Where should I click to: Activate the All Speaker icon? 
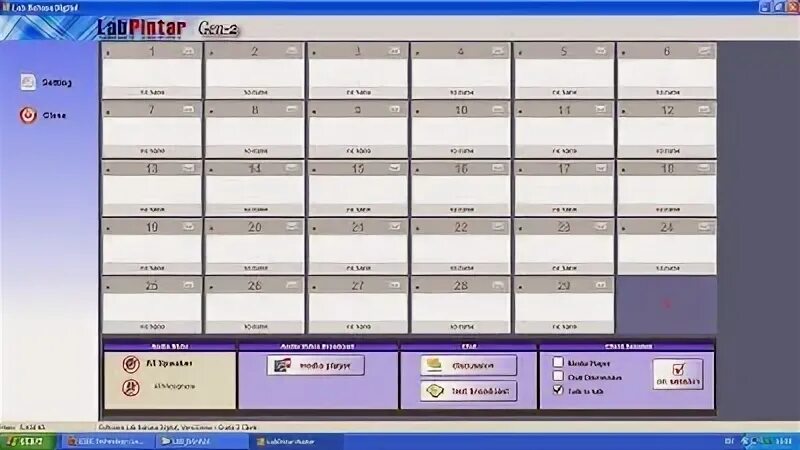tap(131, 364)
